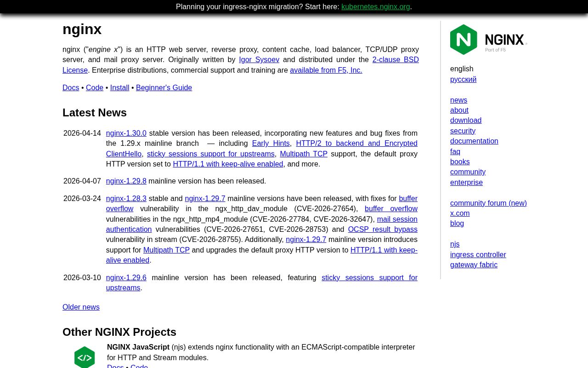The height and width of the screenshot is (368, 588).
Task: Open the security sidebar entry
Action: 463,131
